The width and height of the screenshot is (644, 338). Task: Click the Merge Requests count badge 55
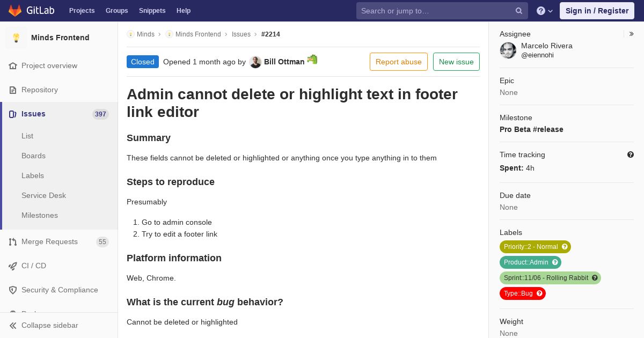tap(103, 242)
